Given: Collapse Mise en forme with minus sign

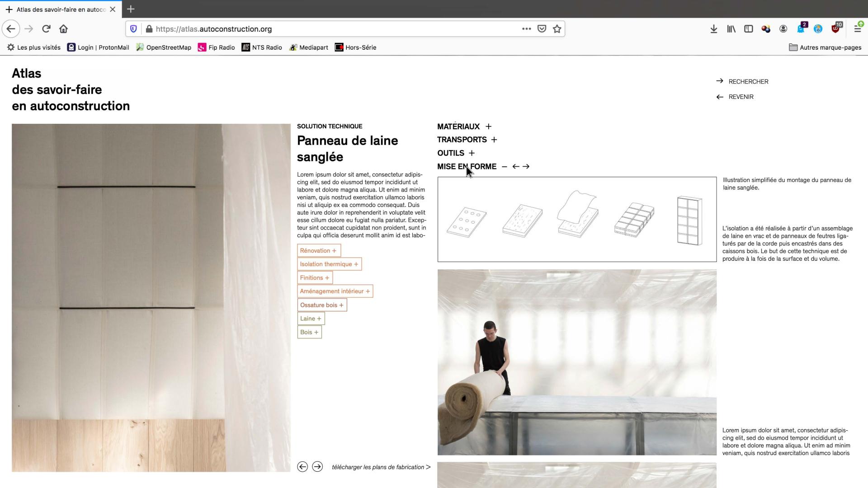Looking at the screenshot, I should [x=505, y=166].
